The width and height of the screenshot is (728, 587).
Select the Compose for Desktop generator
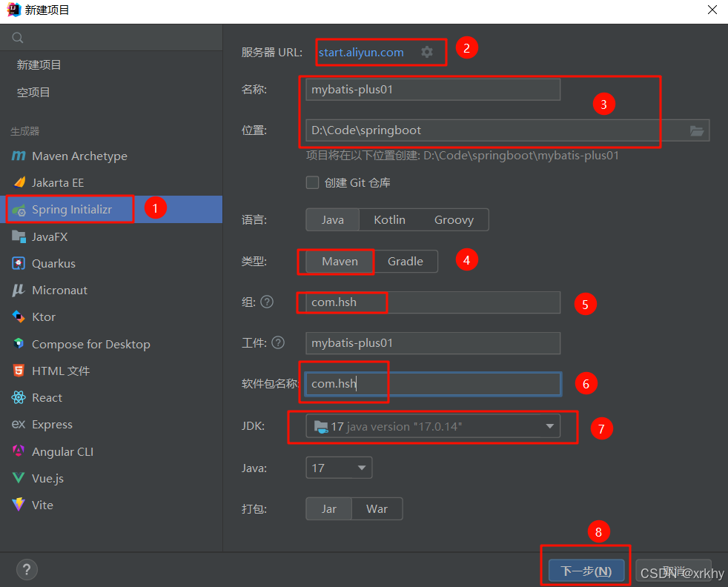[x=90, y=343]
